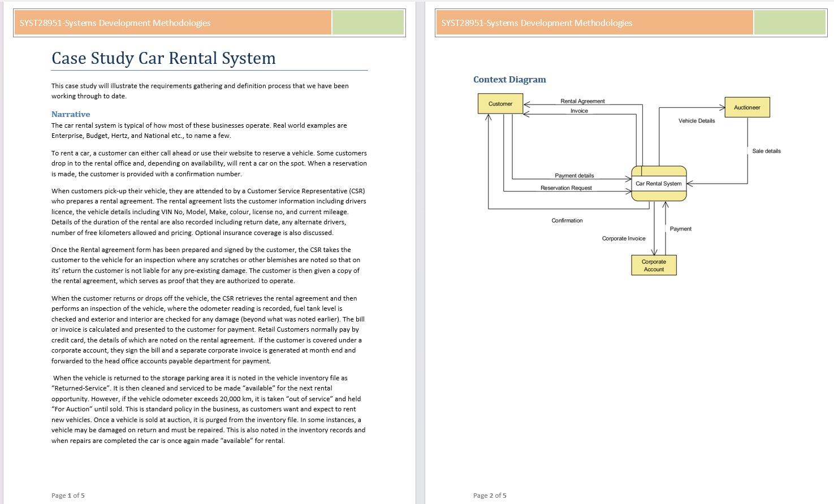The image size is (834, 504).
Task: Click the Payment arrow label
Action: click(681, 228)
